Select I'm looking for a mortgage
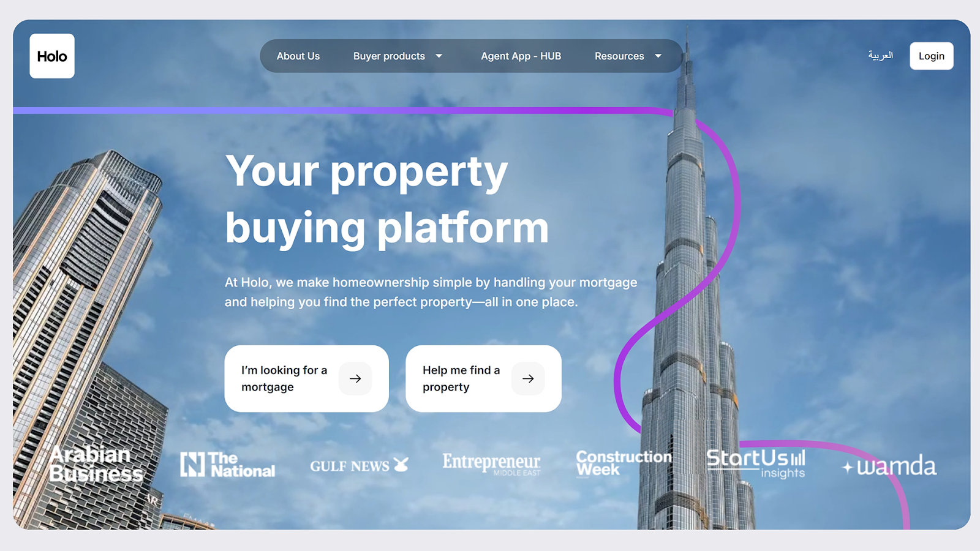This screenshot has height=551, width=980. tap(307, 378)
